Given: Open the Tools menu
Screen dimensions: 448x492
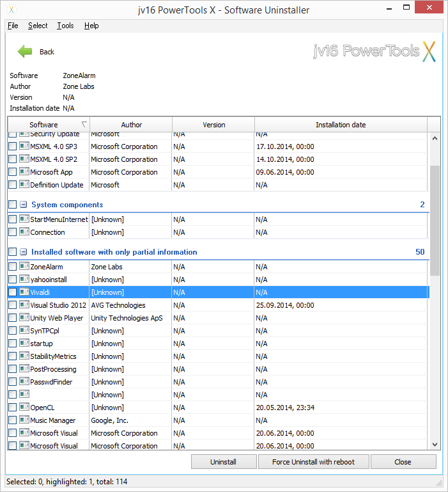Looking at the screenshot, I should click(65, 26).
